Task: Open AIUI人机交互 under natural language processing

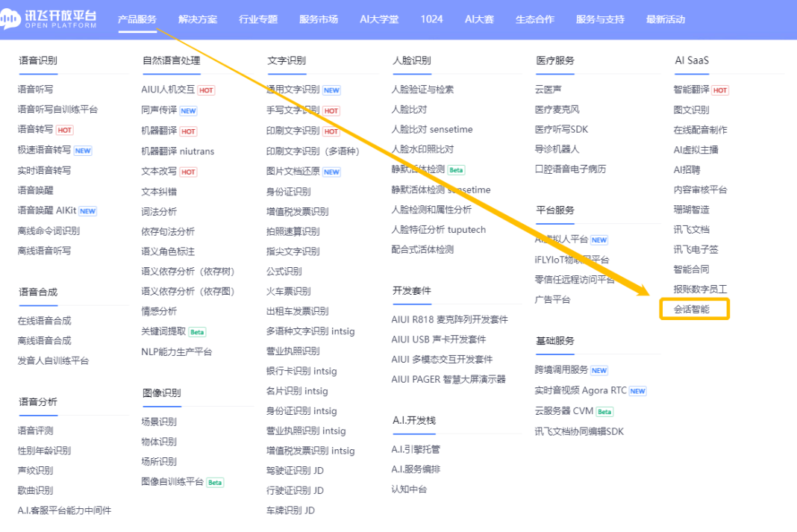Action: [168, 90]
